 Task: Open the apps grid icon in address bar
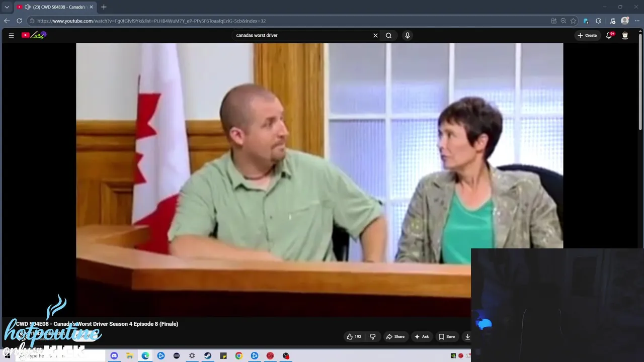click(554, 21)
